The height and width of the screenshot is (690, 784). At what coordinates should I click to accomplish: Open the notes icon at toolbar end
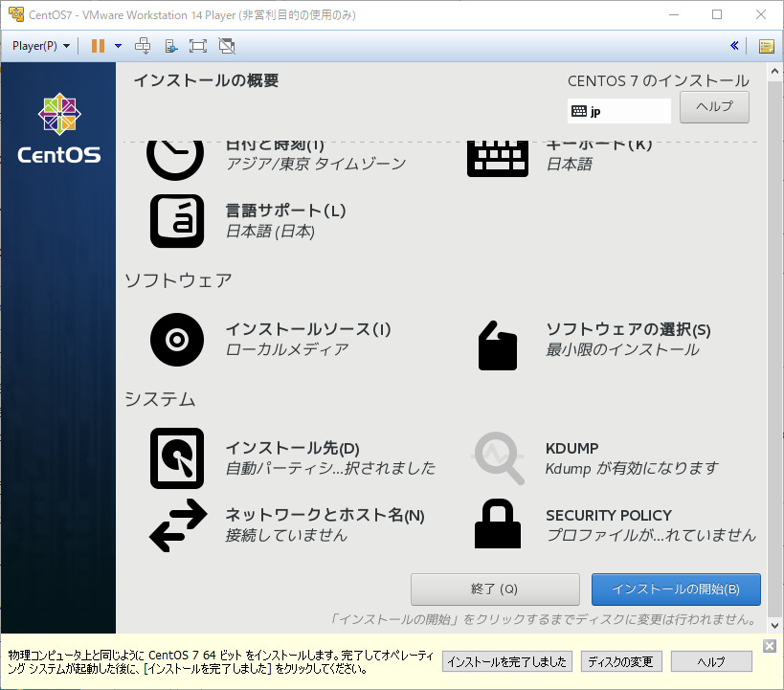[767, 47]
